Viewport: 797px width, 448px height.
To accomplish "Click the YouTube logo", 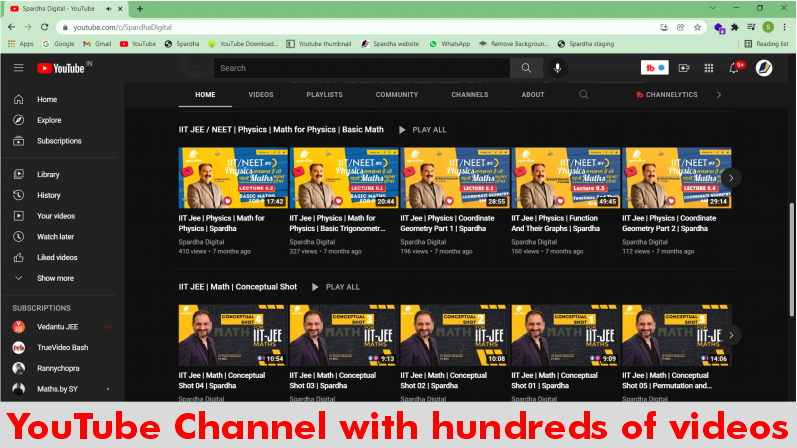I will pyautogui.click(x=61, y=68).
